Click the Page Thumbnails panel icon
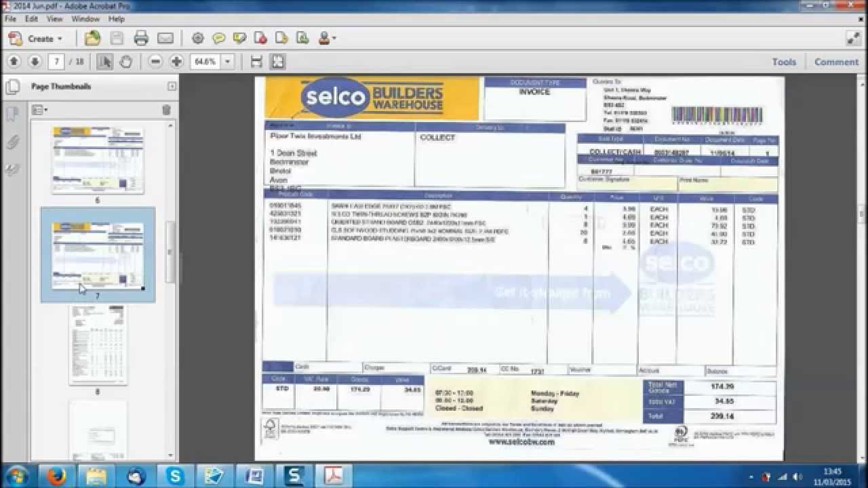Image resolution: width=868 pixels, height=488 pixels. [x=12, y=87]
